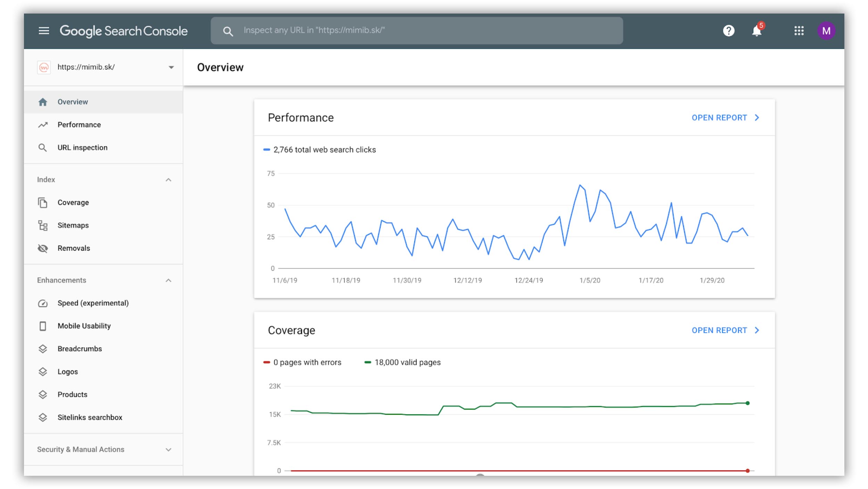Expand Security & Manual Actions section

168,450
